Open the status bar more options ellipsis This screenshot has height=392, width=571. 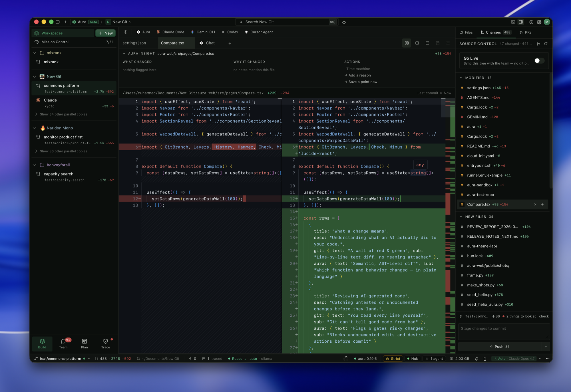point(548,359)
